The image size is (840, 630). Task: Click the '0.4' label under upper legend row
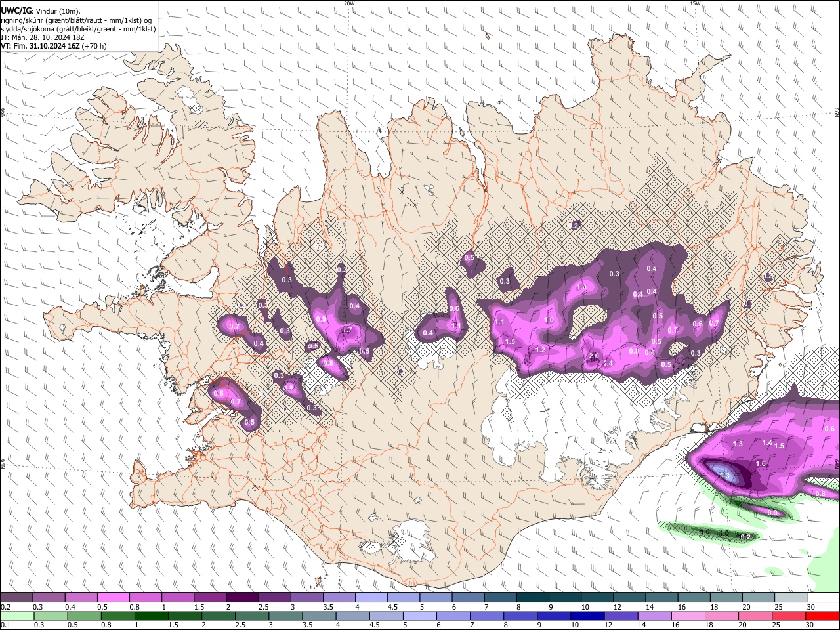pos(70,607)
